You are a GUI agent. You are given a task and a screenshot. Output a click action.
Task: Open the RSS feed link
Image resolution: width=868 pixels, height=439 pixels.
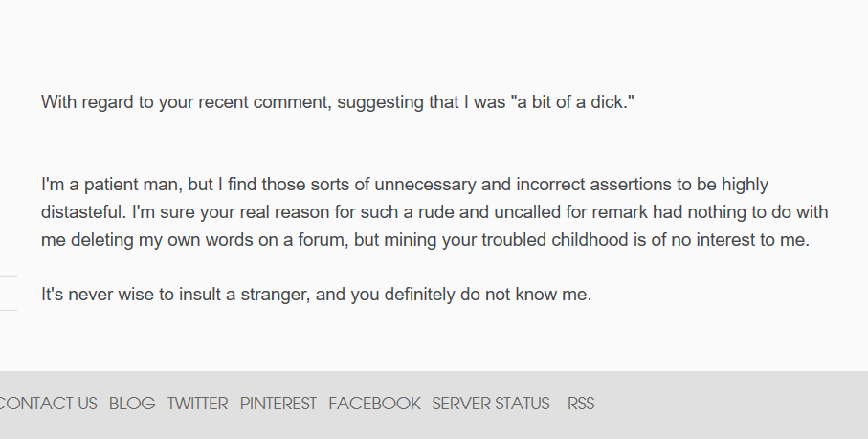[581, 404]
